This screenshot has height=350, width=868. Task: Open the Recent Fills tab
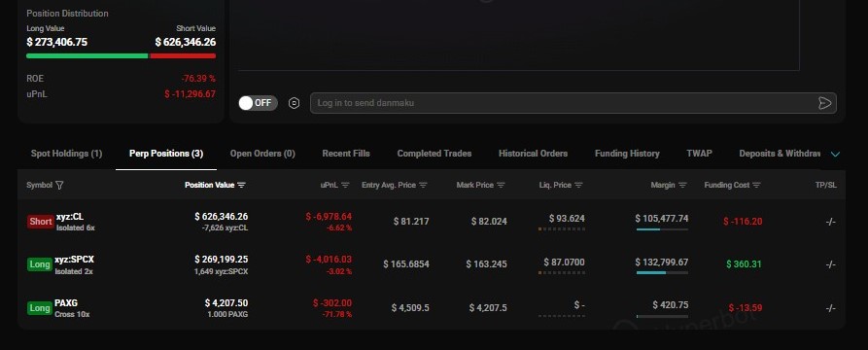pos(346,154)
